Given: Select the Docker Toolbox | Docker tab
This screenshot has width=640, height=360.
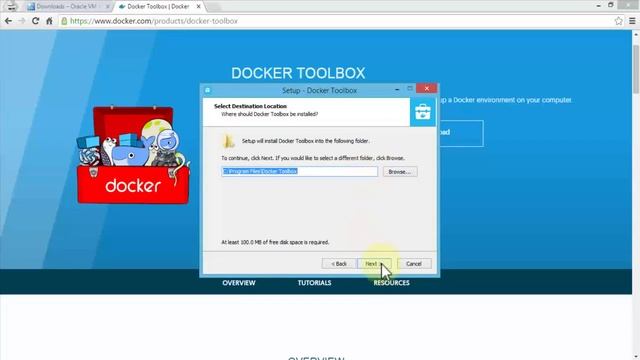Looking at the screenshot, I should pyautogui.click(x=157, y=7).
